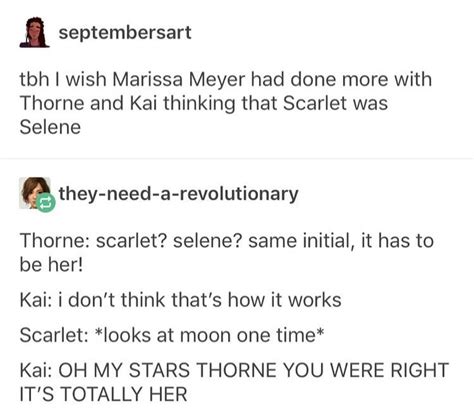Image resolution: width=474 pixels, height=419 pixels.
Task: Select 'Kai: i don't think that's how it works'
Action: click(180, 300)
